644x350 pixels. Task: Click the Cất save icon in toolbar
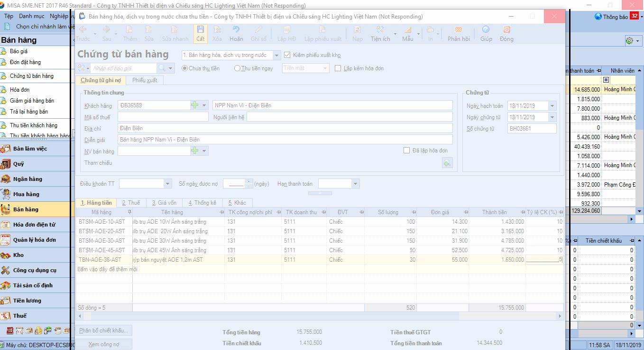pyautogui.click(x=200, y=33)
